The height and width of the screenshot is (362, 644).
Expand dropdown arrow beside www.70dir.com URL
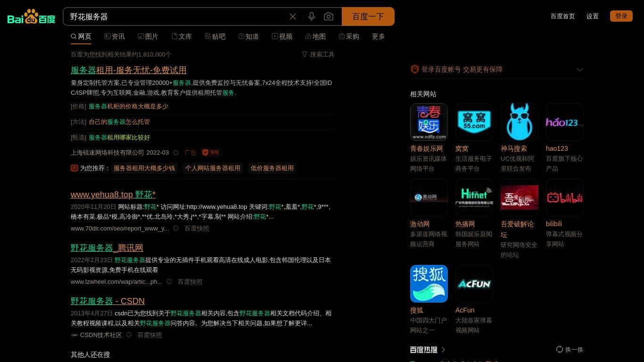point(176,229)
